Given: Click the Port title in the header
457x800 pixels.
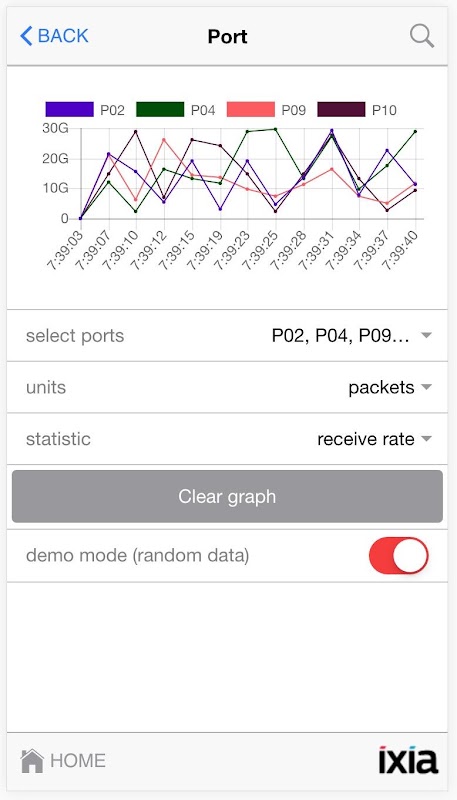Looking at the screenshot, I should [227, 37].
